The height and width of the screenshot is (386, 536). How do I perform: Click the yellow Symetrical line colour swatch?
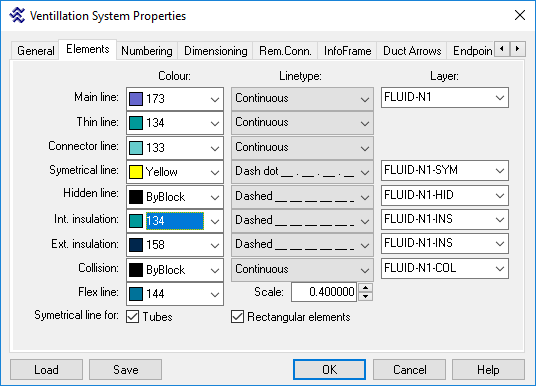136,172
